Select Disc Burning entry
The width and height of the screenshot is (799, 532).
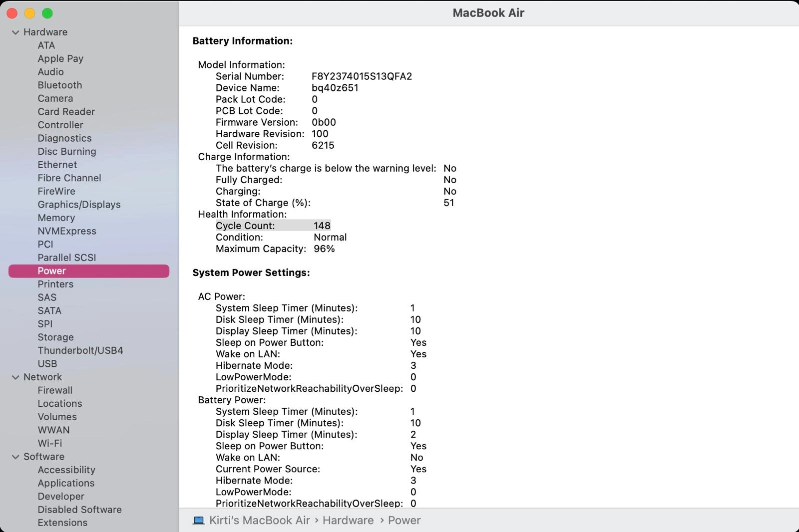pos(67,151)
